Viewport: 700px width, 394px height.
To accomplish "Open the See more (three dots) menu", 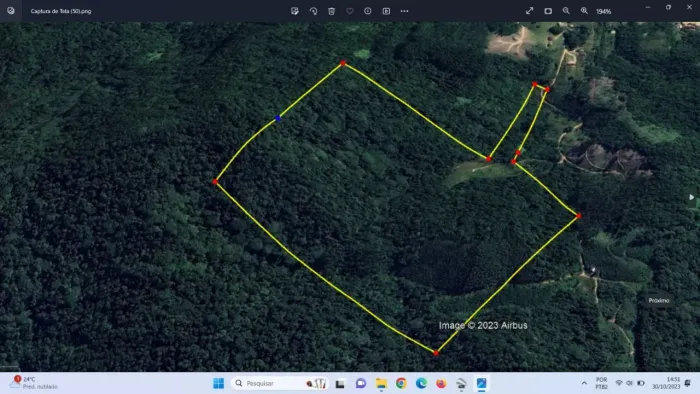I will tap(404, 11).
